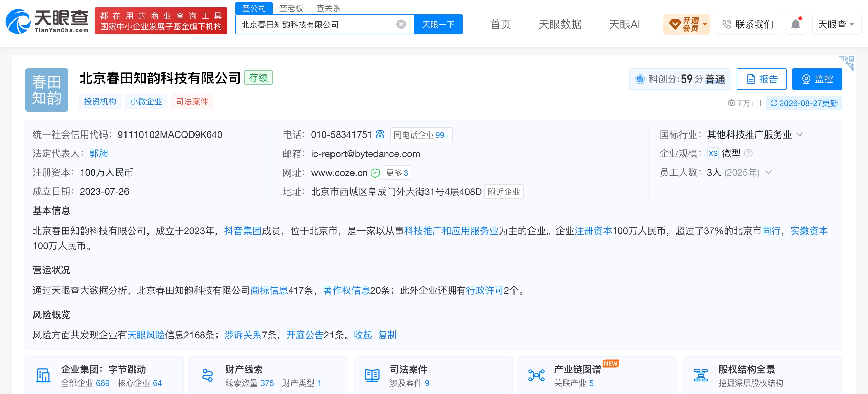Click the TianYanCha logo

[47, 21]
